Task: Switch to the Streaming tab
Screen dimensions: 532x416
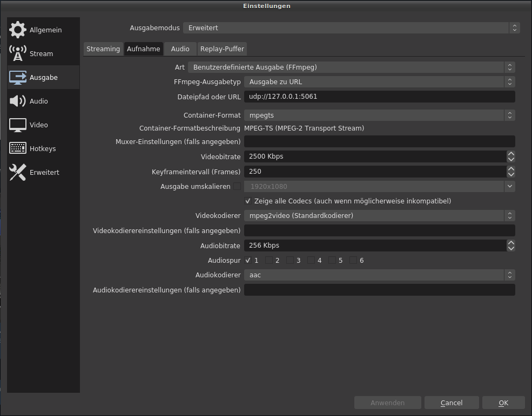Action: click(x=103, y=49)
